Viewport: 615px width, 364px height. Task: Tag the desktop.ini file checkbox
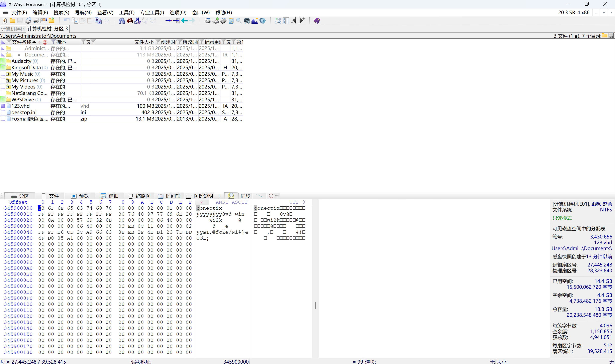click(x=3, y=112)
